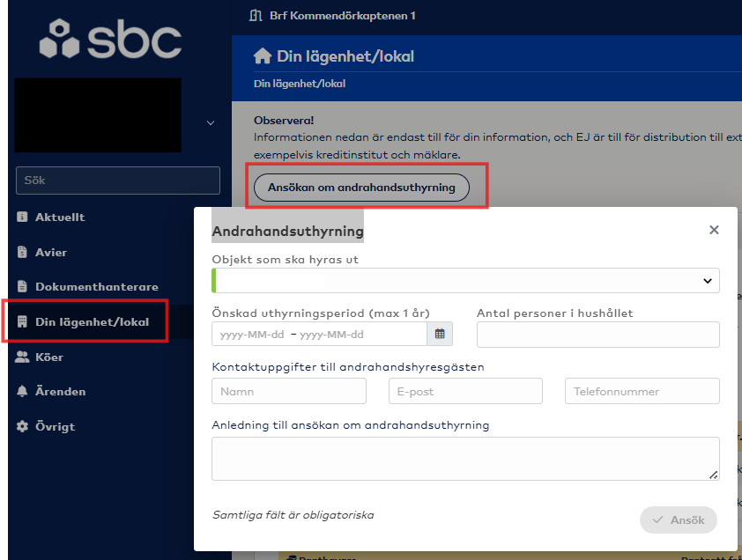Go to Din lägenhet/lokal in sidebar

[x=92, y=322]
